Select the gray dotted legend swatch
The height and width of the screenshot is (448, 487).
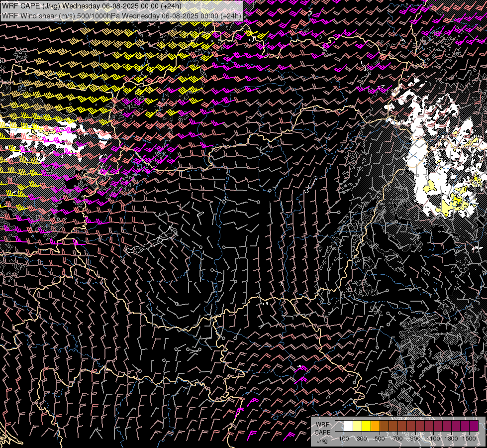point(339,426)
